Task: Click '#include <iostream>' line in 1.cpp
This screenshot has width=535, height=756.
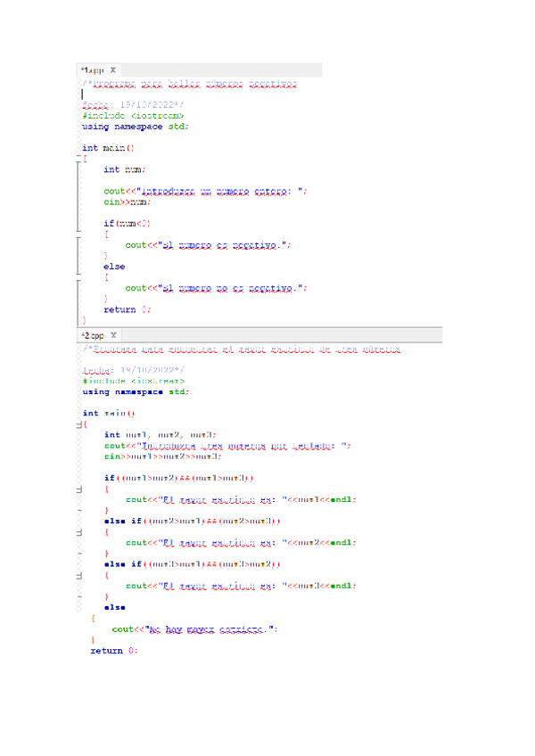Action: click(x=133, y=116)
